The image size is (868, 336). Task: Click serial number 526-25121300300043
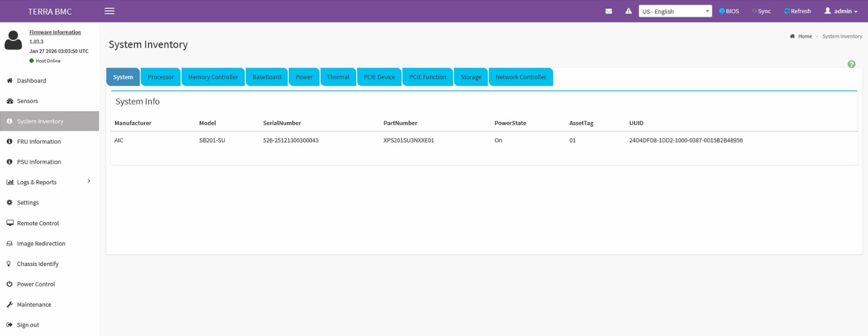pyautogui.click(x=291, y=140)
